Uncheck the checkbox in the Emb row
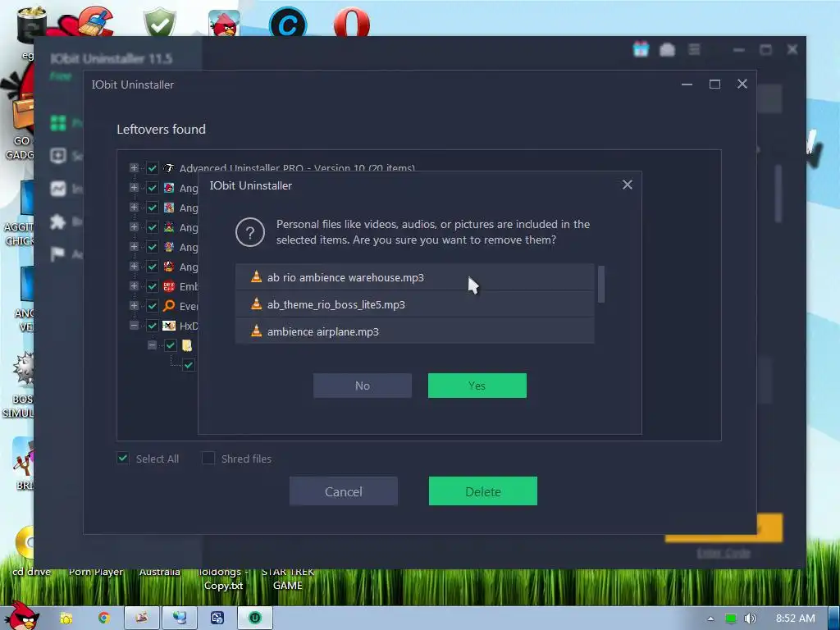This screenshot has height=630, width=840. (152, 286)
